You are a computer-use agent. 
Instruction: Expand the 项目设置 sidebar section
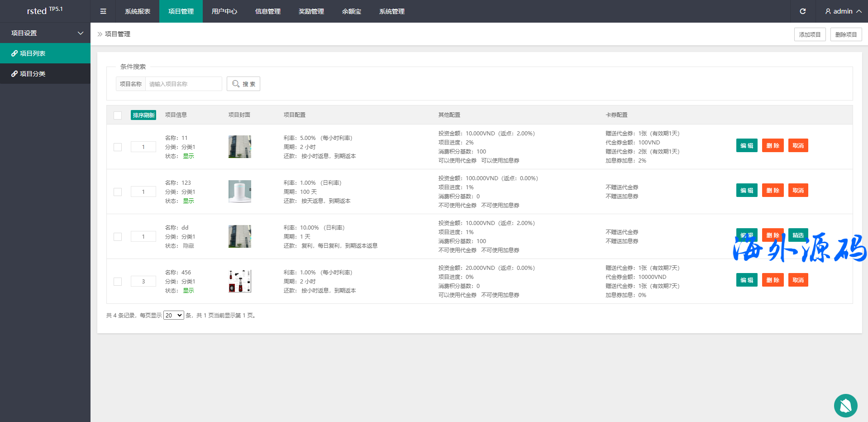45,33
